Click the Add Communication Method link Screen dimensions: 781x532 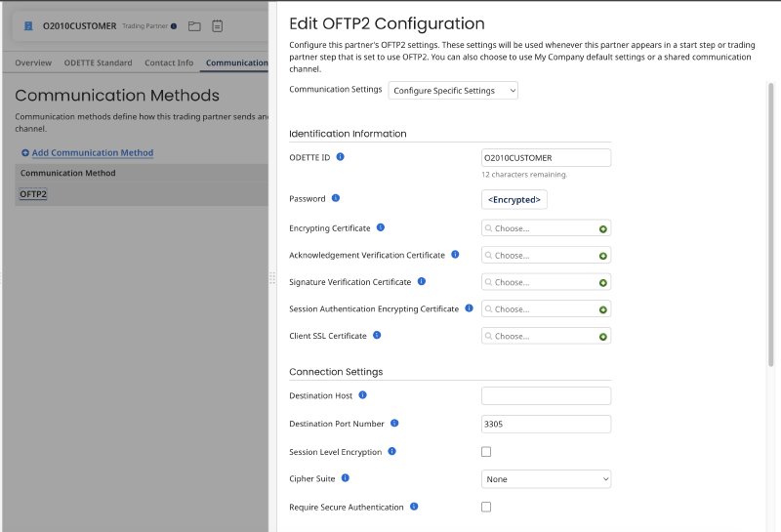click(x=93, y=153)
